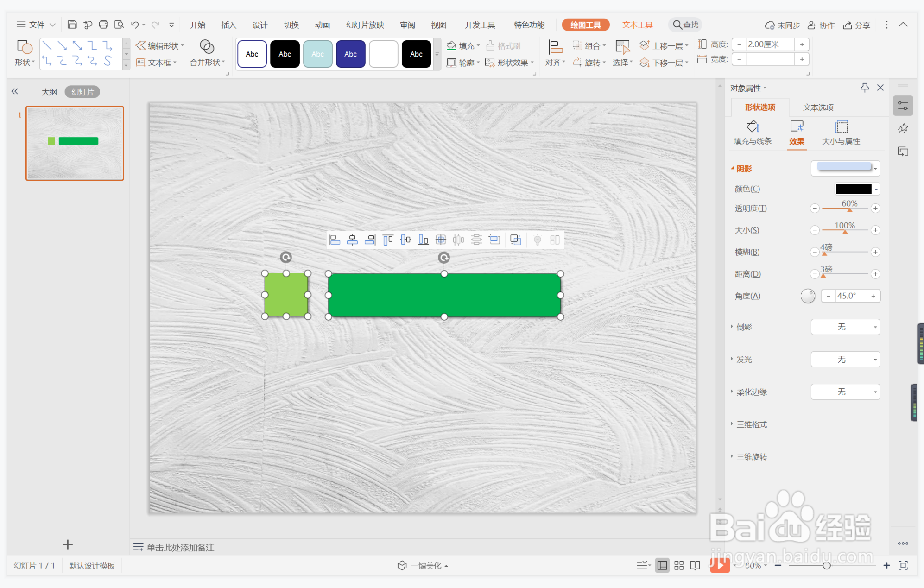Open the 设计 design tab
924x588 pixels.
click(x=260, y=25)
